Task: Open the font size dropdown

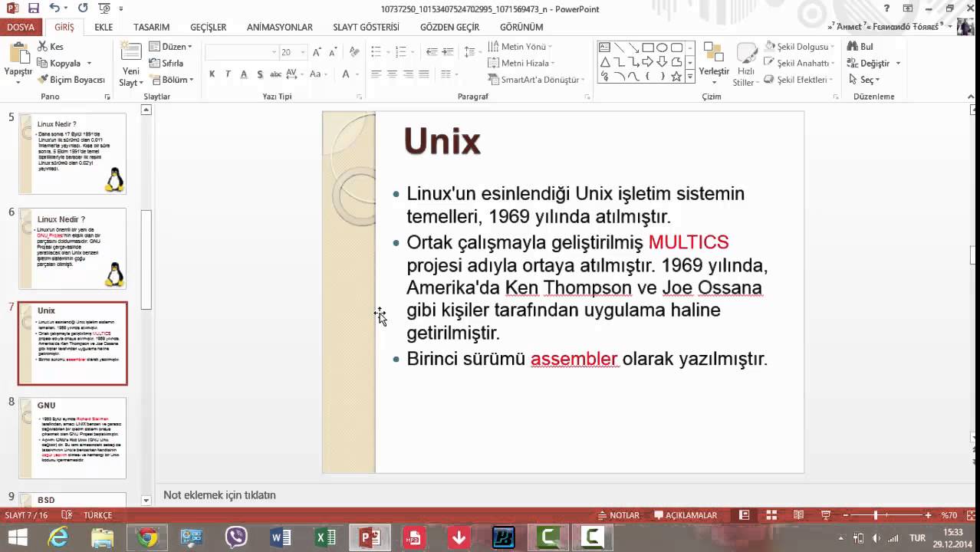Action: [x=301, y=52]
